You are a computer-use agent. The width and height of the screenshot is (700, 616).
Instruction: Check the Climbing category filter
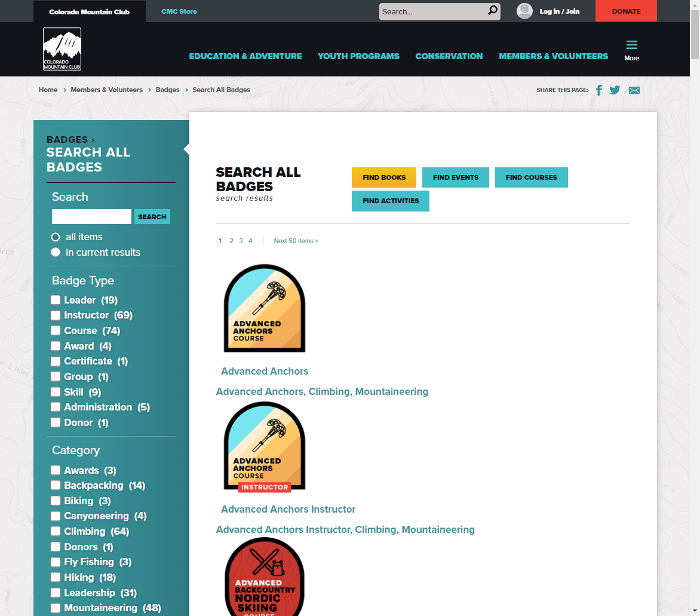pos(56,532)
